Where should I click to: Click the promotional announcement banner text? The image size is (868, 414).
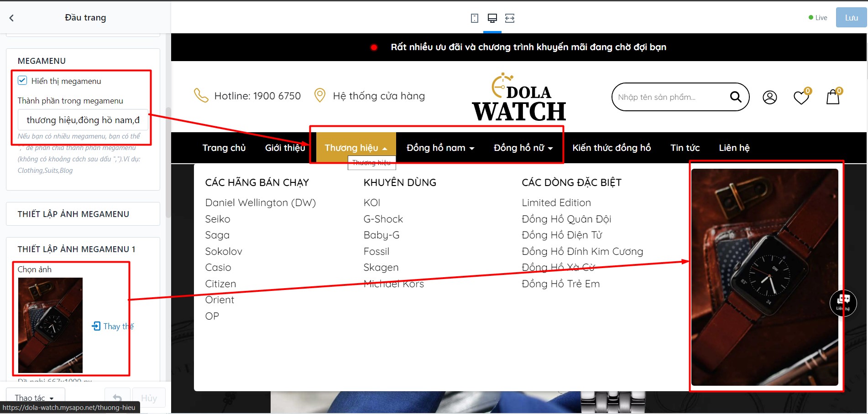coord(528,47)
